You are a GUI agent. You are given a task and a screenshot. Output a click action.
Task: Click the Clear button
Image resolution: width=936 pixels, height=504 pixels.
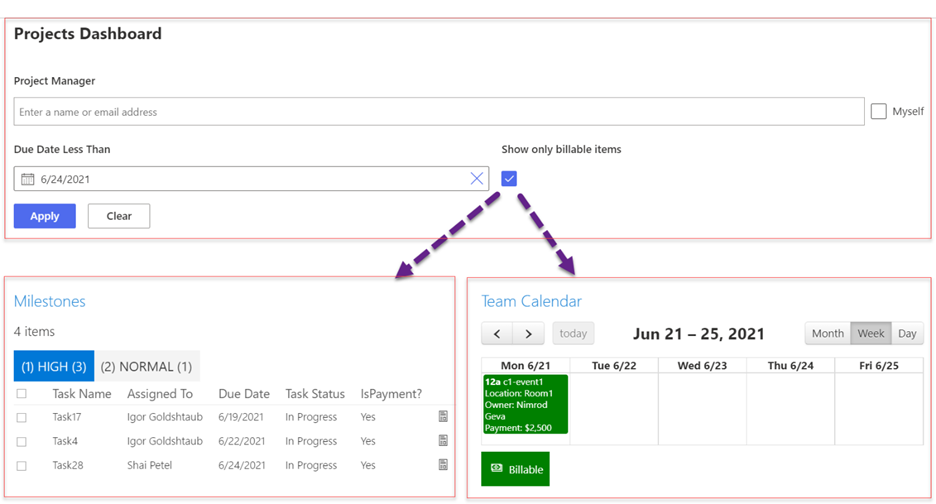pos(119,216)
